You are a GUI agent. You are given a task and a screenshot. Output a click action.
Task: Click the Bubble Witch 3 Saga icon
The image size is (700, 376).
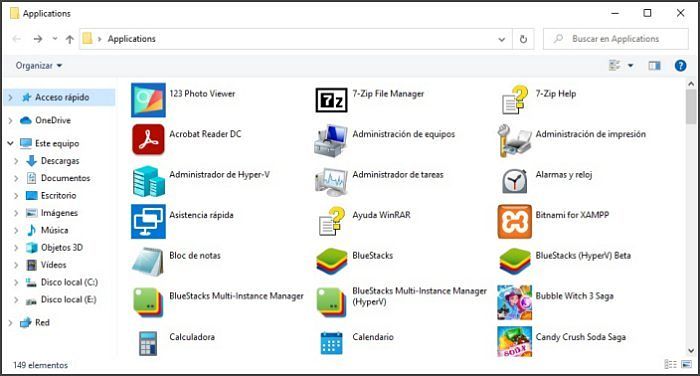click(515, 303)
